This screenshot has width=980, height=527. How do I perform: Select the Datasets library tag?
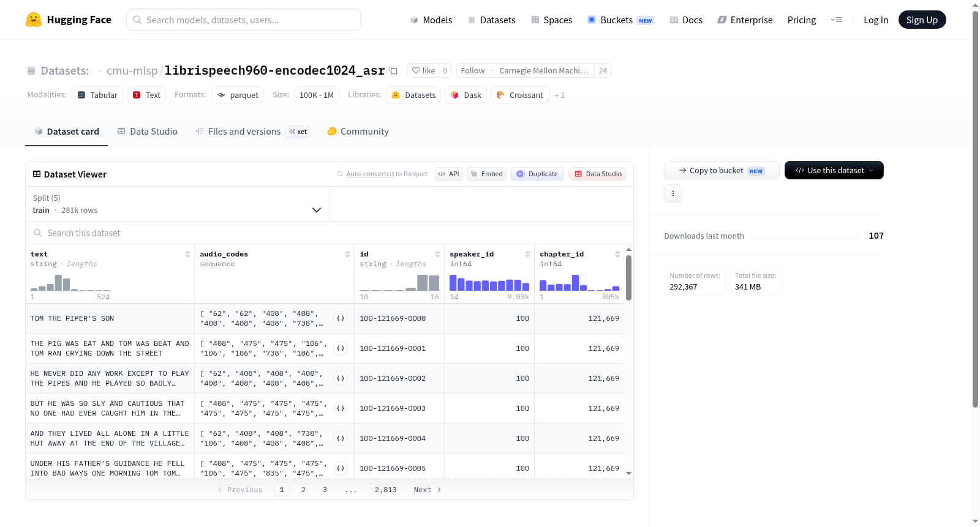[x=413, y=95]
